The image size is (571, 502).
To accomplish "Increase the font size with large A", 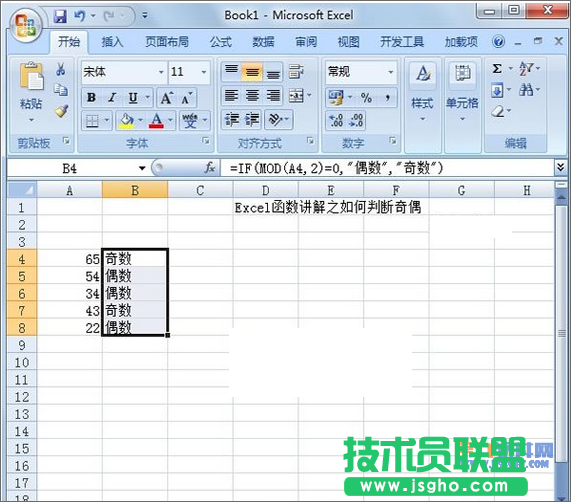I will (x=166, y=98).
